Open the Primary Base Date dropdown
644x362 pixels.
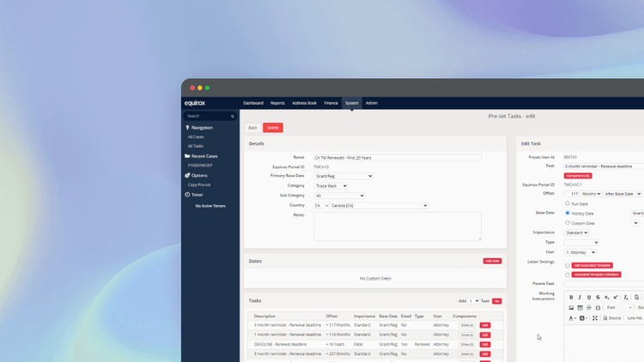point(343,176)
